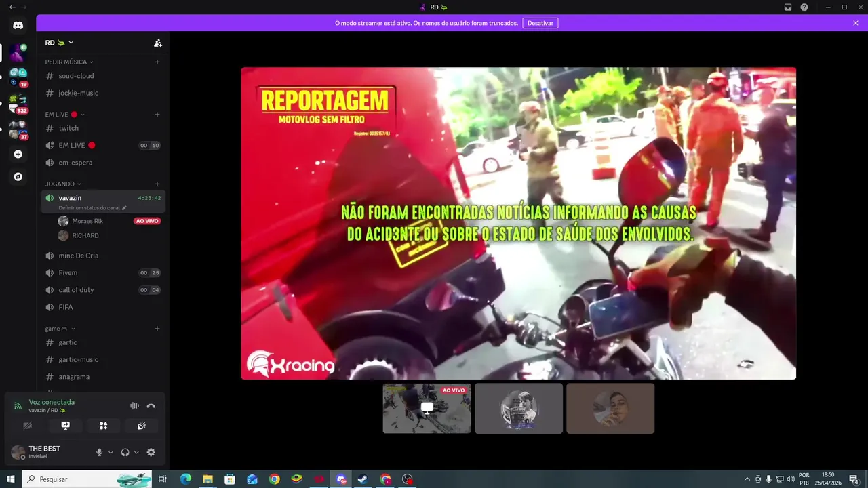
Task: Go back with the title bar arrow
Action: 12,7
